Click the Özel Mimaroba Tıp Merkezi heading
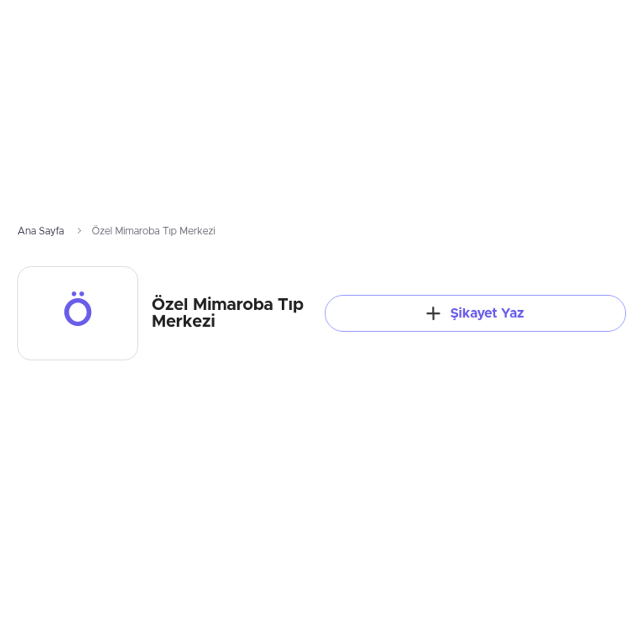Viewport: 644px width, 644px height. (227, 312)
